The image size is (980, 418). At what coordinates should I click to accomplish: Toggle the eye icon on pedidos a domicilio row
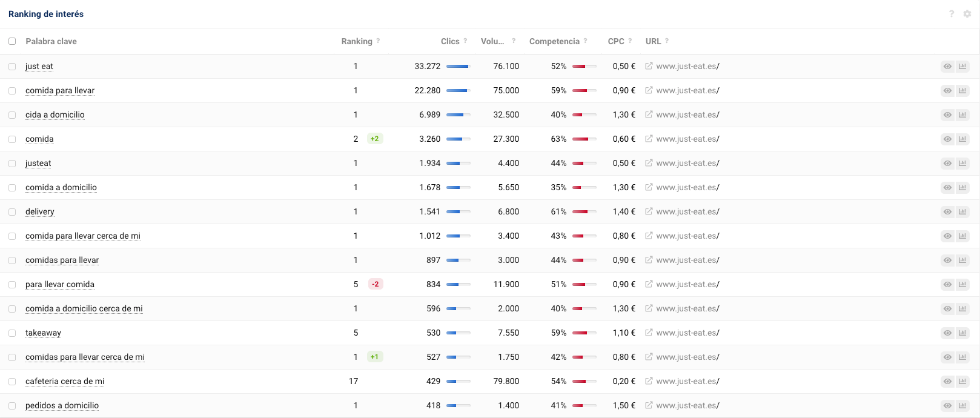tap(947, 405)
